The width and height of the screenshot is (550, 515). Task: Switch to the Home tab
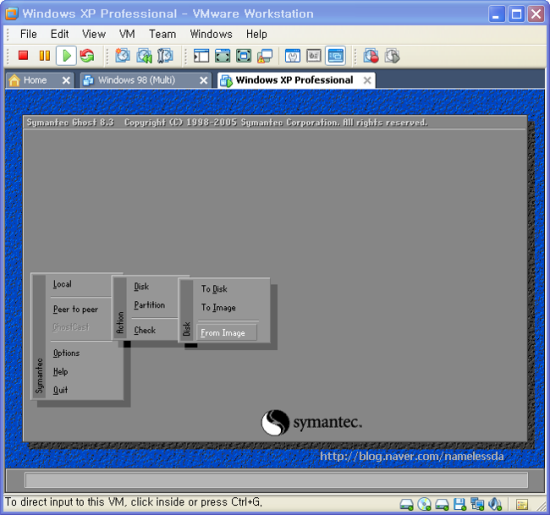34,80
